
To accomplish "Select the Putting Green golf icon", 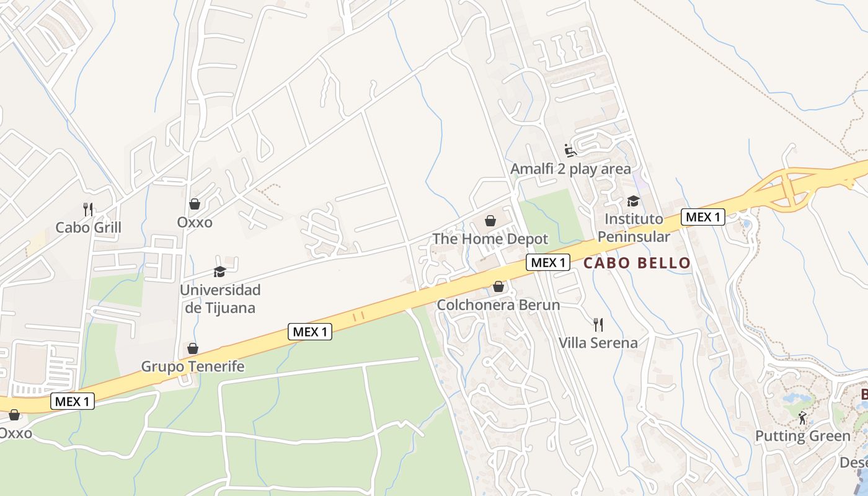I will 802,418.
